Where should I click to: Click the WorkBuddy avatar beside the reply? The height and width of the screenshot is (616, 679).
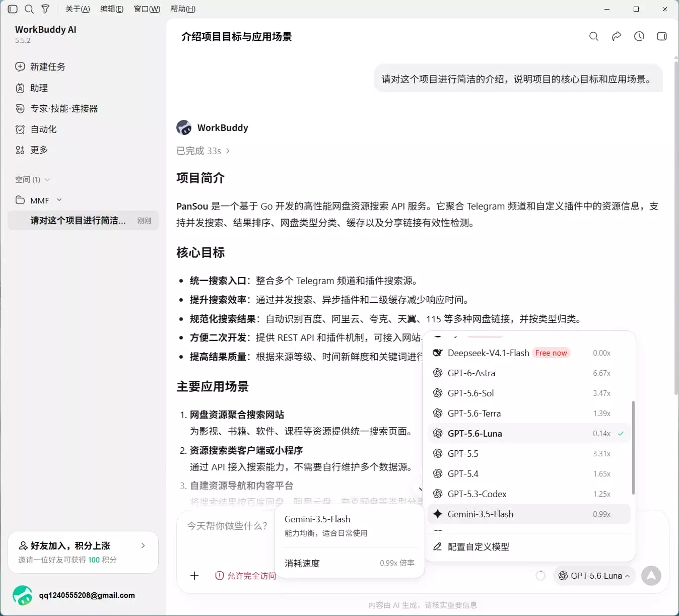click(184, 127)
